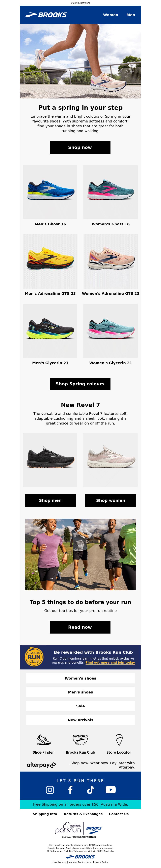Open the Instagram social icon
The width and height of the screenshot is (161, 868).
(x=50, y=790)
